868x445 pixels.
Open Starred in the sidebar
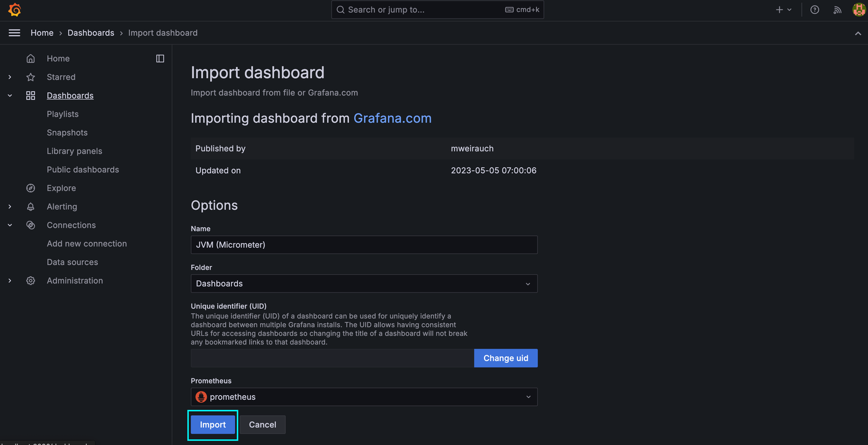61,77
